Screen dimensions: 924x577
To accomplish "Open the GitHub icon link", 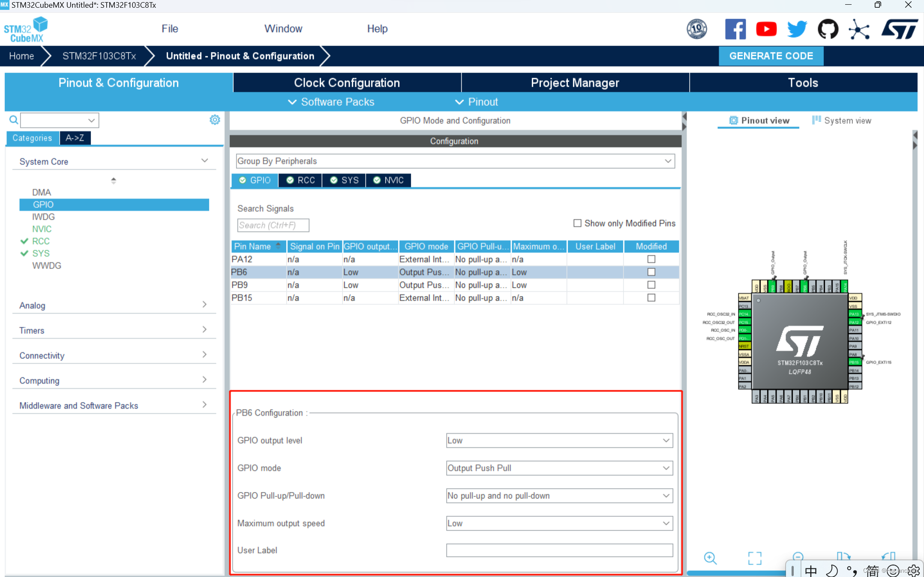I will pyautogui.click(x=828, y=29).
